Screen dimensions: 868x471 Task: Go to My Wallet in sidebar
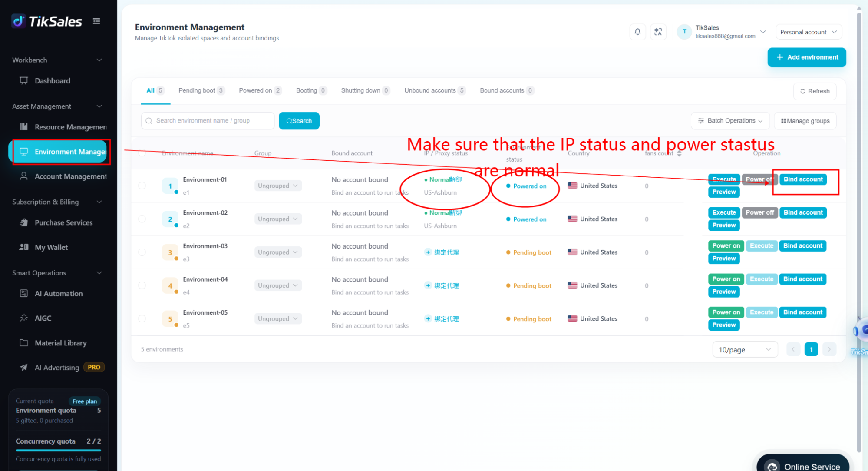(x=51, y=247)
